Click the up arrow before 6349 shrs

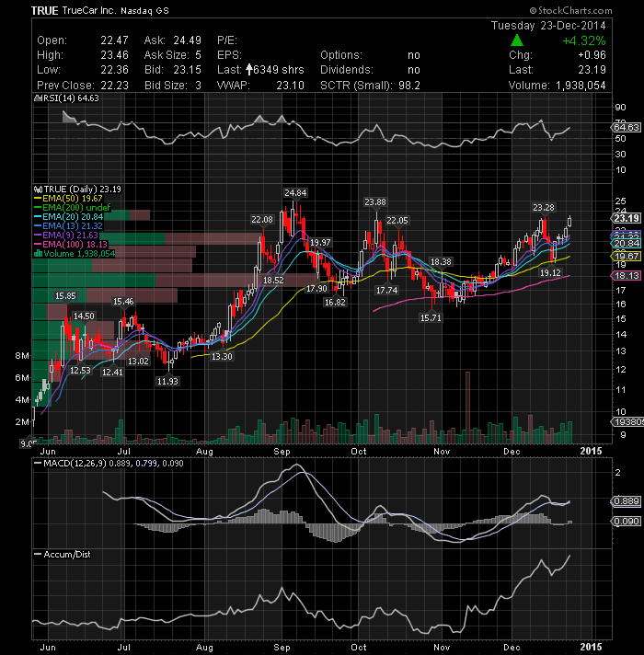pos(249,69)
